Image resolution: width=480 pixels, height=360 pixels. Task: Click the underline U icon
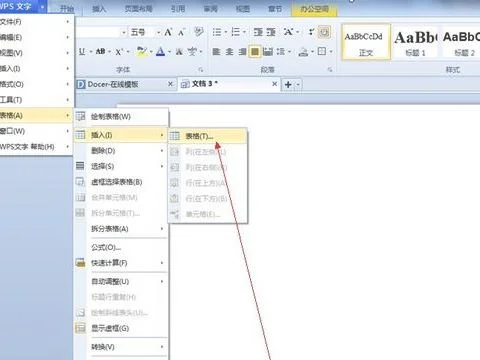(x=82, y=52)
